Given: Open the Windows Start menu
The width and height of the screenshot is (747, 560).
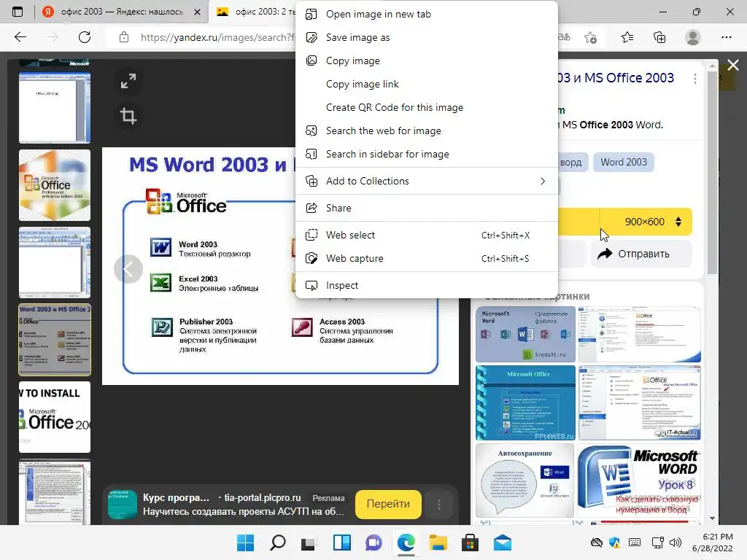Looking at the screenshot, I should (245, 542).
